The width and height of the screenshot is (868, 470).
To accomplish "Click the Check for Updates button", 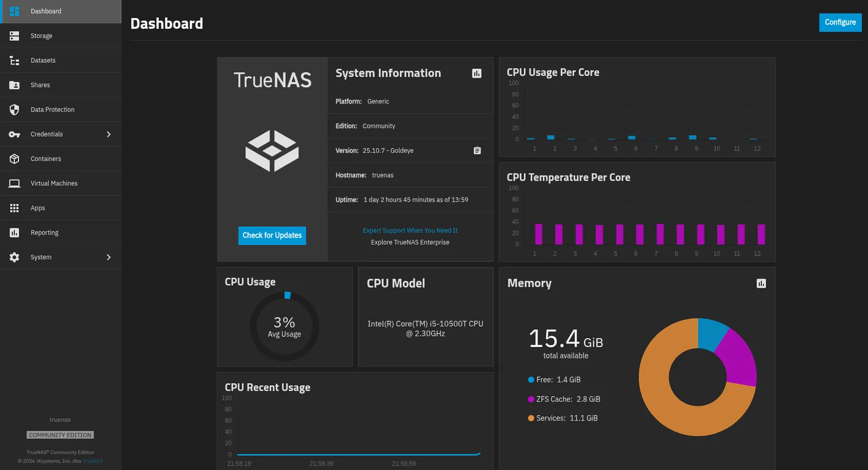I will (x=272, y=235).
